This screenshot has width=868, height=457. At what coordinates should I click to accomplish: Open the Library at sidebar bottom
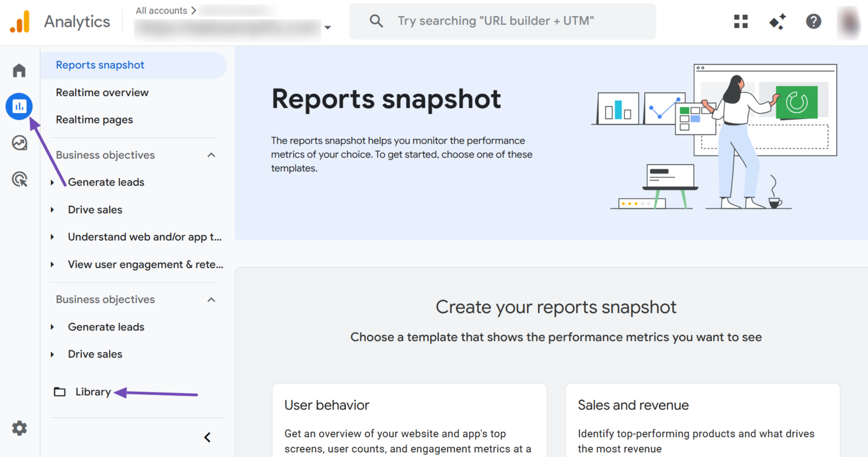click(x=92, y=391)
